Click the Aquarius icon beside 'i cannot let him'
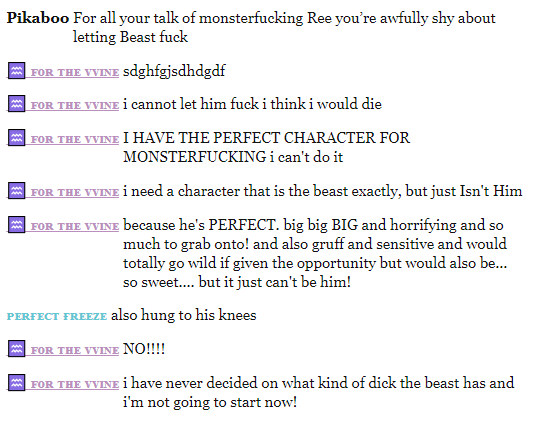 16,104
